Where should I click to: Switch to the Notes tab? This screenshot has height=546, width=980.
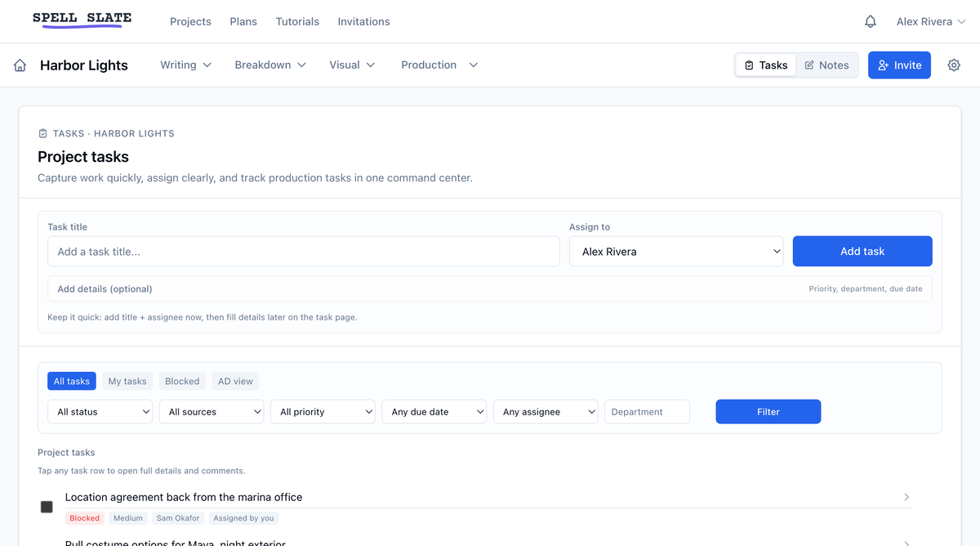826,65
